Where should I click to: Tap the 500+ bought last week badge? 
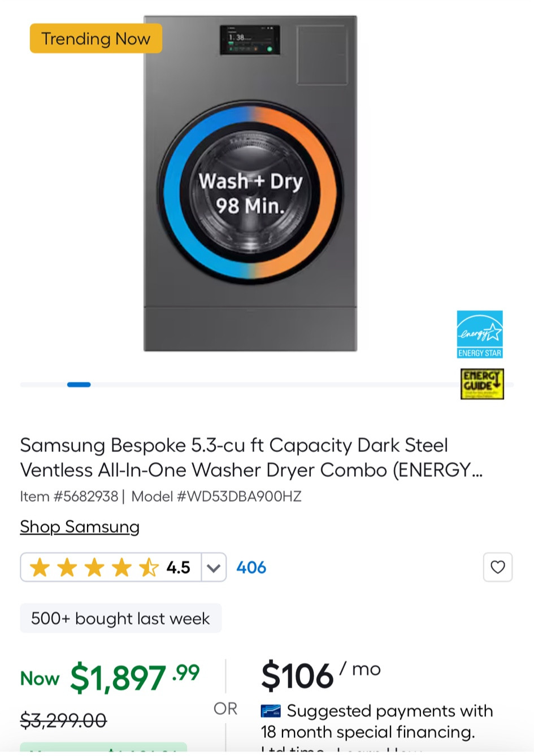click(120, 618)
